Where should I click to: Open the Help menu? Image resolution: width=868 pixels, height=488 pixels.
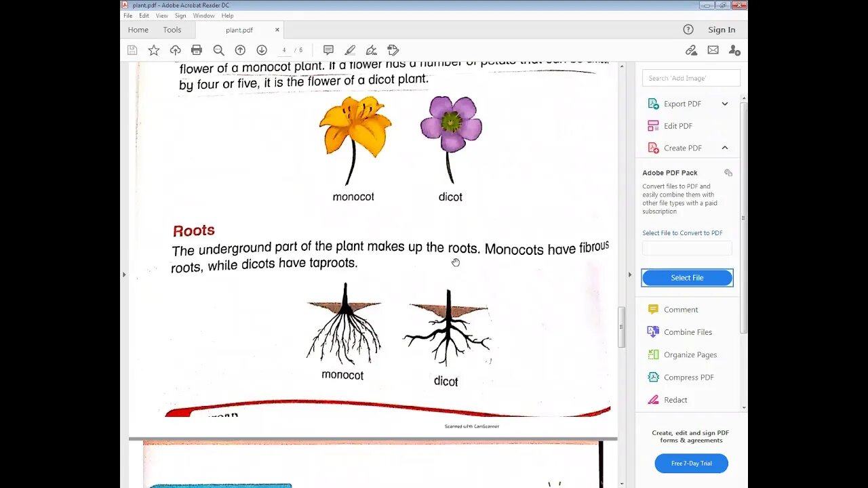tap(227, 16)
